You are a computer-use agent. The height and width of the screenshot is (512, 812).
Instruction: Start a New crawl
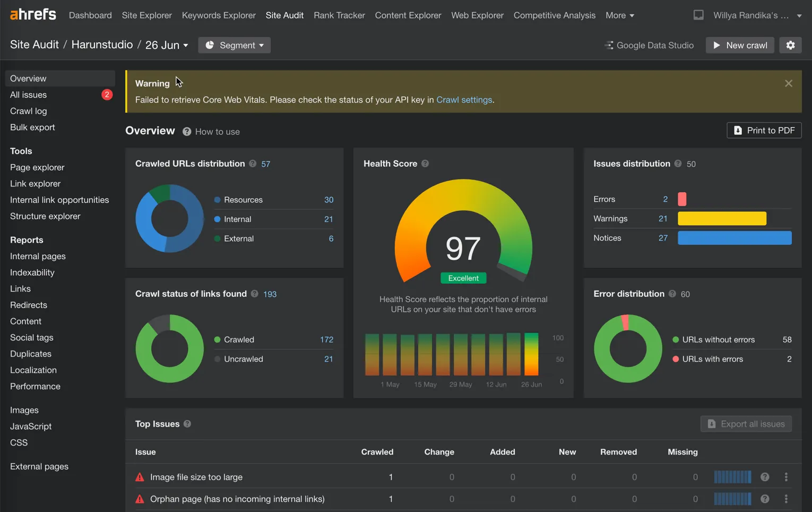(740, 45)
